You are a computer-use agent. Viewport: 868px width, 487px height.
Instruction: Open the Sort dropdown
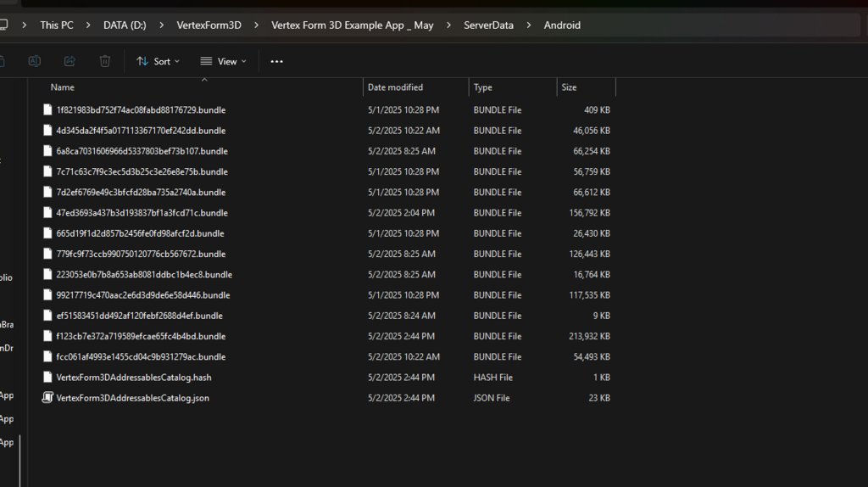point(159,61)
